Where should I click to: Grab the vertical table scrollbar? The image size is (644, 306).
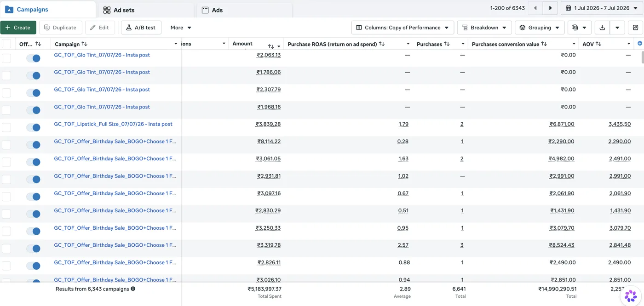pos(642,57)
